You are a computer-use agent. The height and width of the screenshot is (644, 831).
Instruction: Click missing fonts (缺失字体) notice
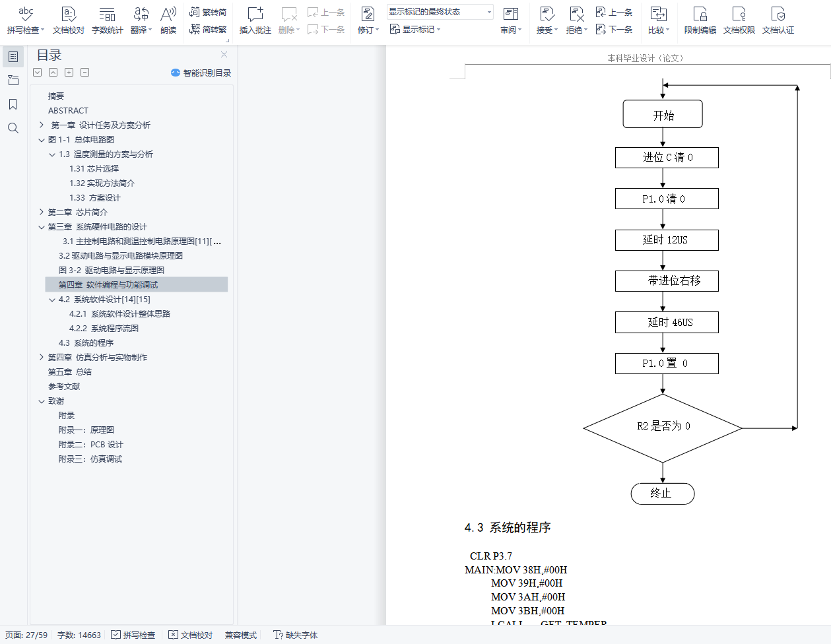(296, 635)
